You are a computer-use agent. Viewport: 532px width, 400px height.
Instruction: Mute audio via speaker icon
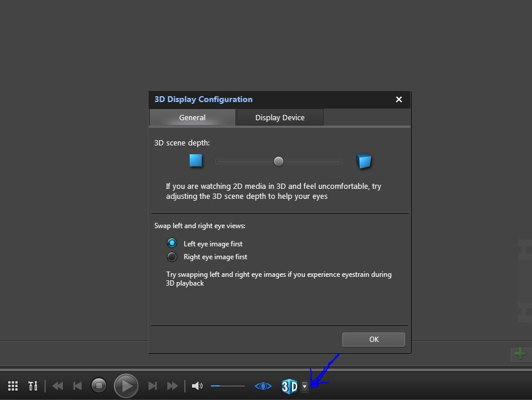tap(197, 386)
